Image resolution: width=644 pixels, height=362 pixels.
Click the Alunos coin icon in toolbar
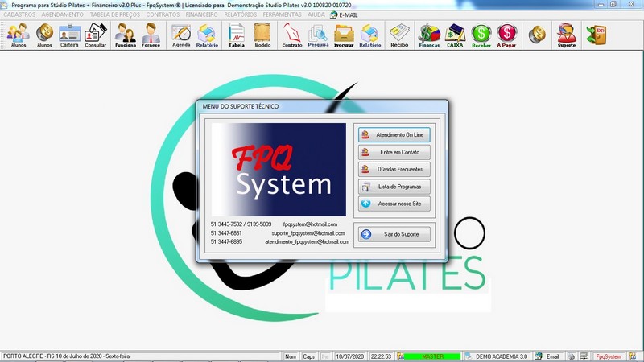tap(44, 35)
